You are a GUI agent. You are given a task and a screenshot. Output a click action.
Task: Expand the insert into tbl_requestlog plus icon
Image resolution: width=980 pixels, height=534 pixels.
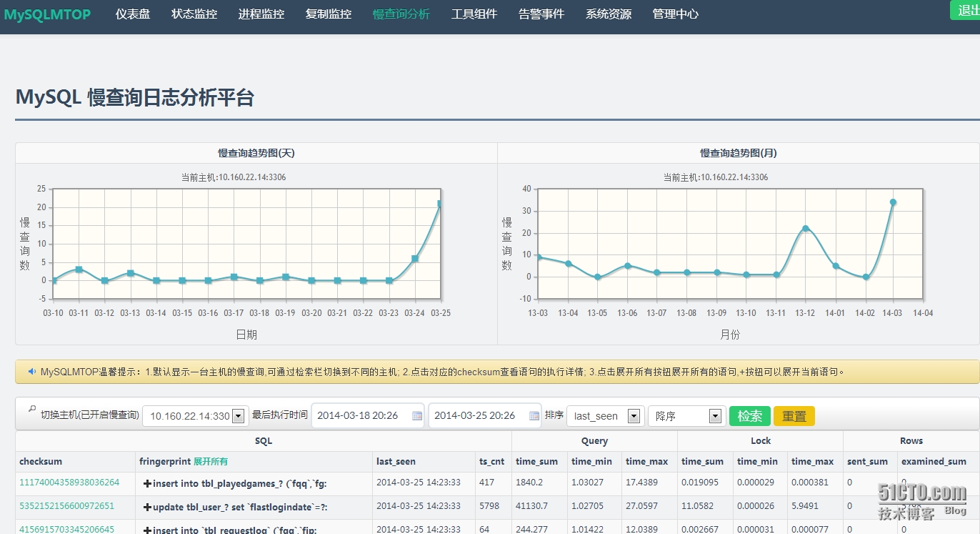pyautogui.click(x=147, y=530)
